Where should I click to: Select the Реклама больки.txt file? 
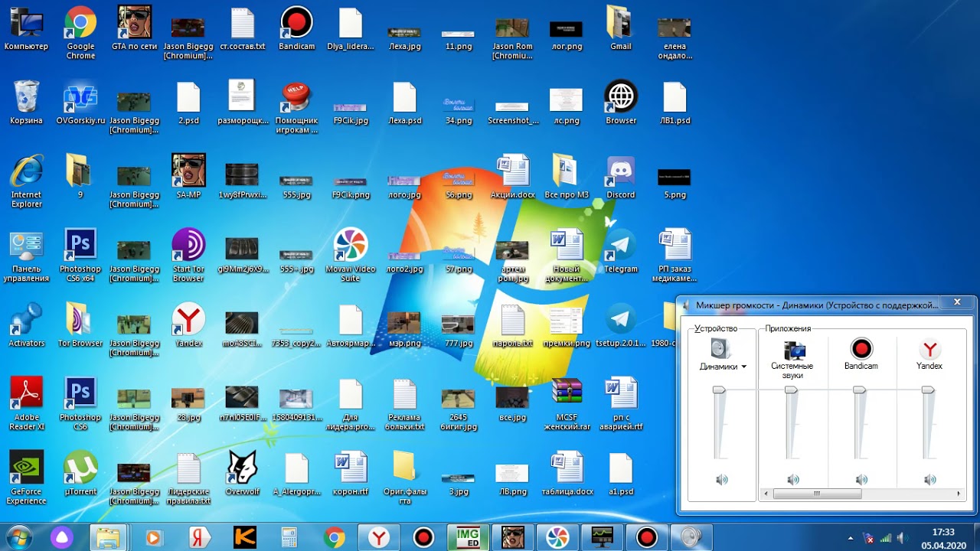click(405, 404)
